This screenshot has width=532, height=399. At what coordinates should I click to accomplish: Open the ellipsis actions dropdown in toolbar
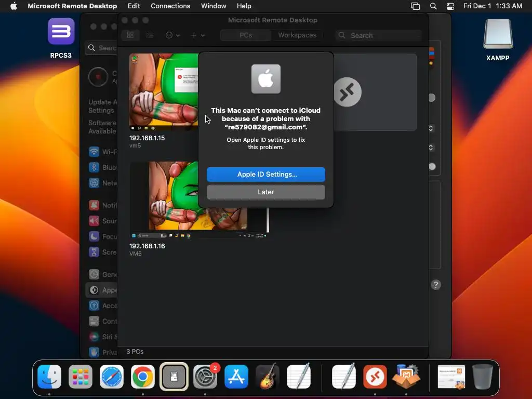point(172,35)
